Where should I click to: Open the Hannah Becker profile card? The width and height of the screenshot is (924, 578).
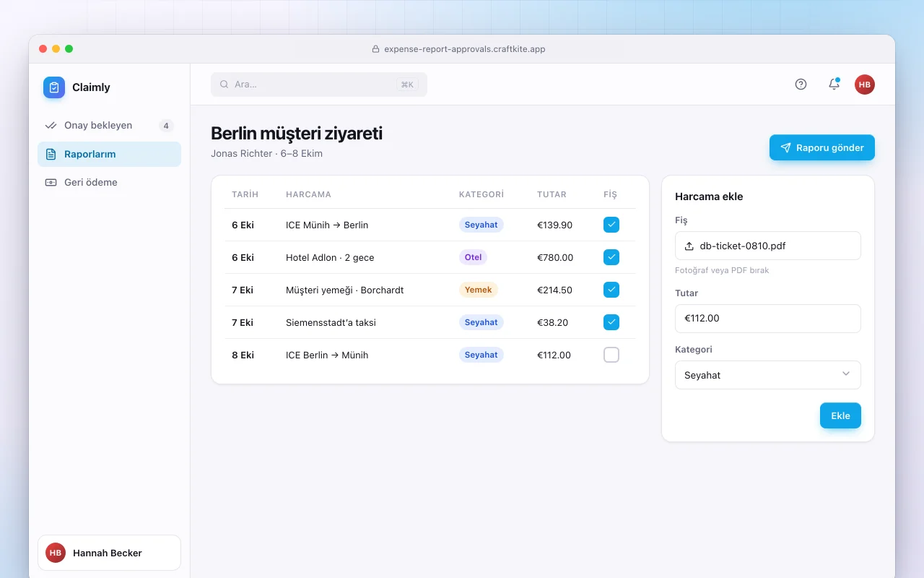tap(109, 553)
